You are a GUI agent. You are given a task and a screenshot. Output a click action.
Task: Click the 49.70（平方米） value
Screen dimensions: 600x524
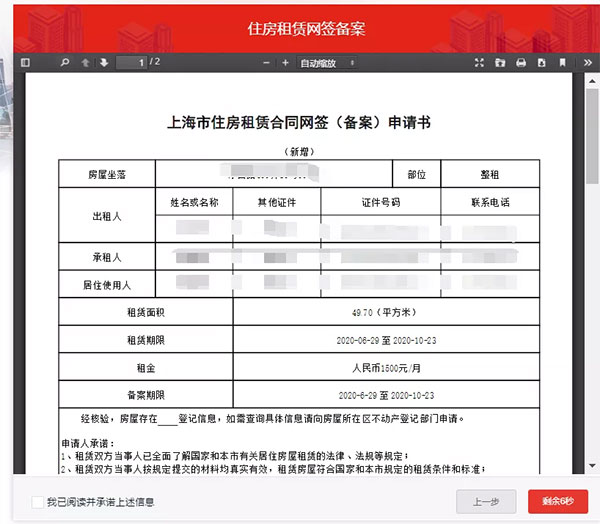385,312
